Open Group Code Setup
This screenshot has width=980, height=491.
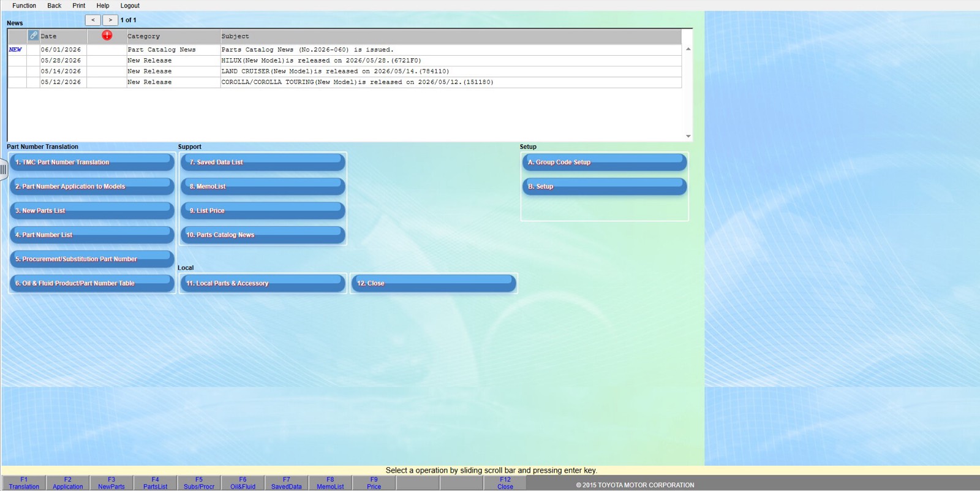[x=605, y=162]
